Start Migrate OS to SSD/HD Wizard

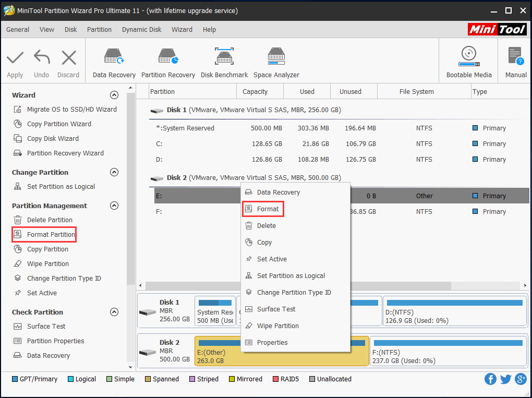65,109
